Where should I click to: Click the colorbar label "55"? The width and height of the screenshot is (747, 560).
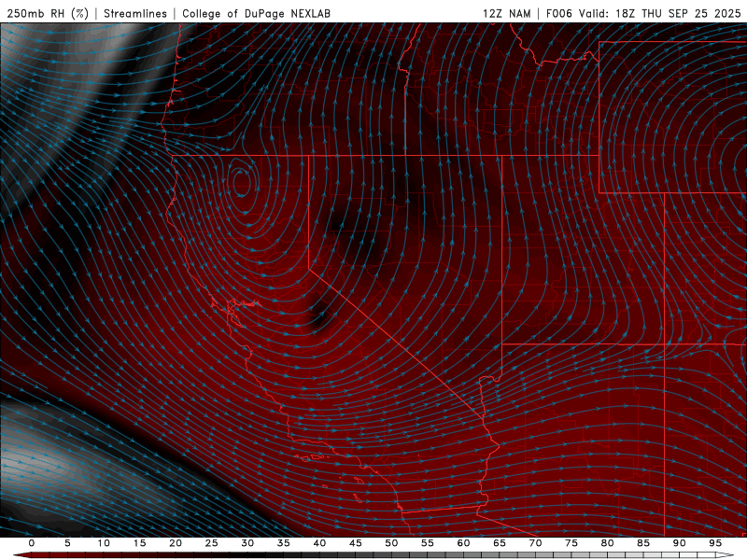coord(428,543)
